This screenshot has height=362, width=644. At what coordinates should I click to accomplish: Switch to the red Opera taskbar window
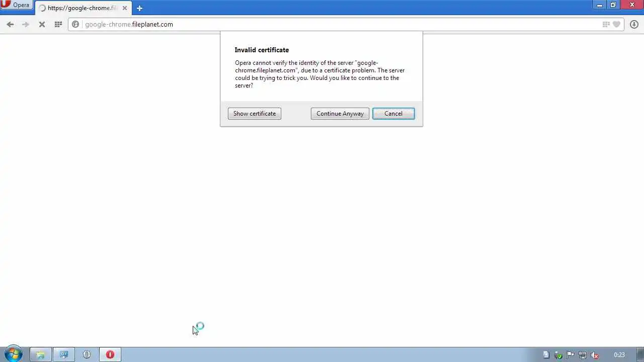coord(110,354)
